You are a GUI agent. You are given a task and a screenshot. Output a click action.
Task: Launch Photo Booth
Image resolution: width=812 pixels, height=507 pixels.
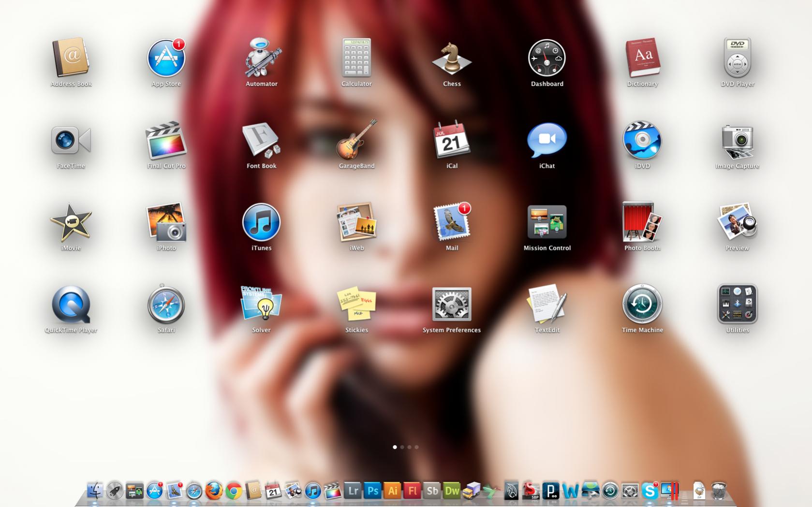tap(642, 222)
